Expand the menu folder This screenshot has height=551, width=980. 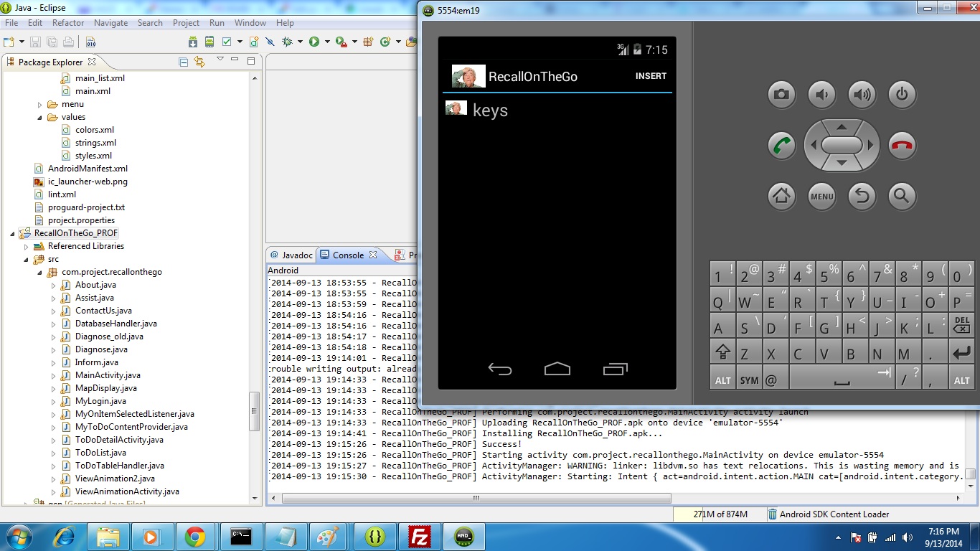point(40,104)
